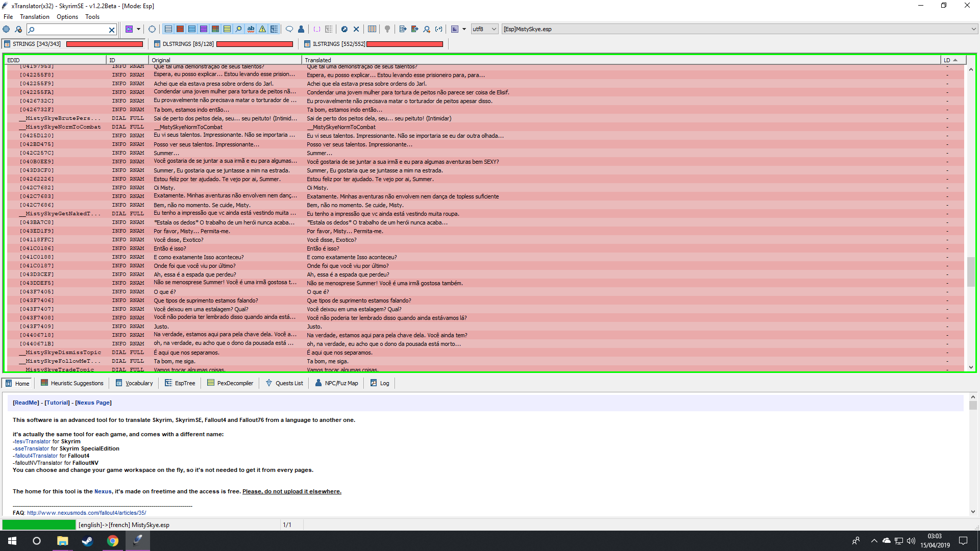Image resolution: width=980 pixels, height=551 pixels.
Task: Expand the [Esp]MistySkye.esp file dropdown
Action: tap(973, 29)
